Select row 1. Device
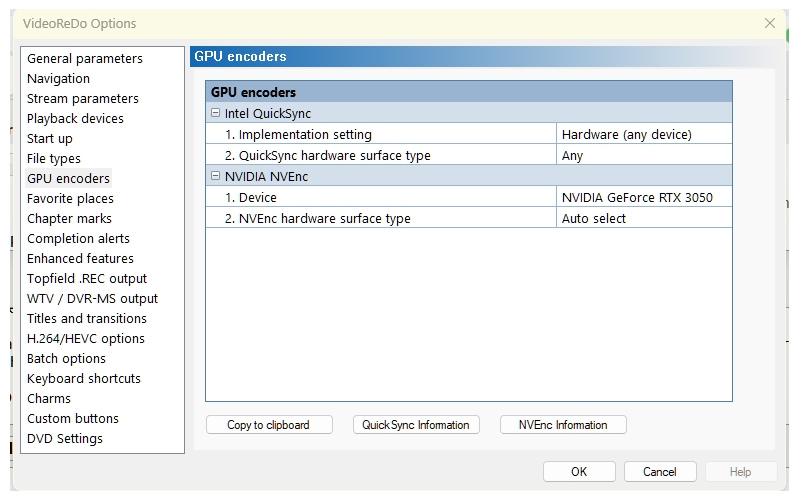 [x=381, y=197]
